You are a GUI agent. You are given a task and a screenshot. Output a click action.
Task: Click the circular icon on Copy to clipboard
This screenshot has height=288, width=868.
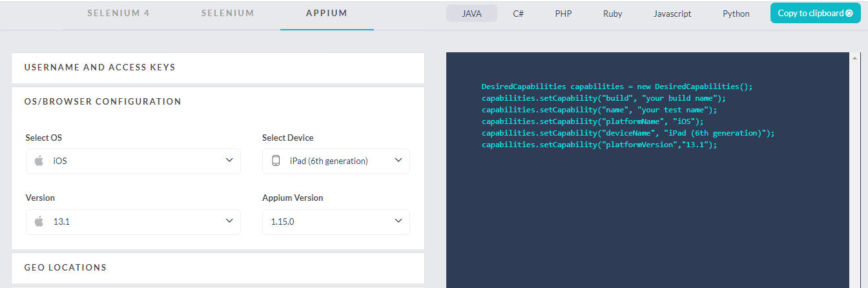849,13
